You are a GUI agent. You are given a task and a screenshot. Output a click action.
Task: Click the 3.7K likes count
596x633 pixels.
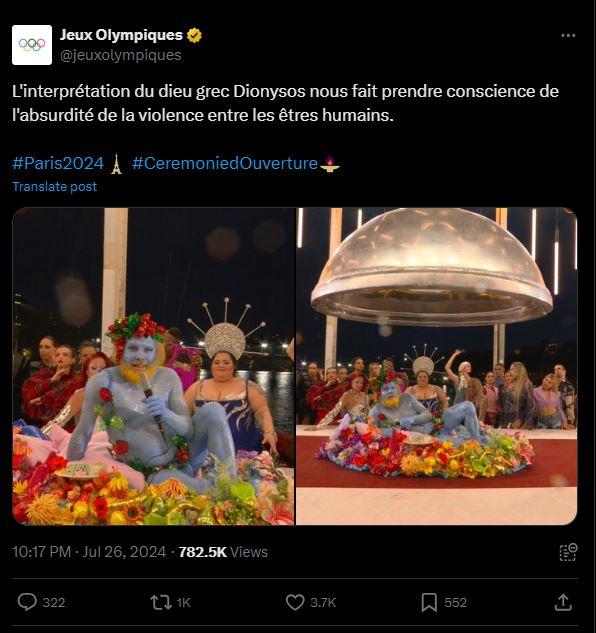pyautogui.click(x=323, y=602)
